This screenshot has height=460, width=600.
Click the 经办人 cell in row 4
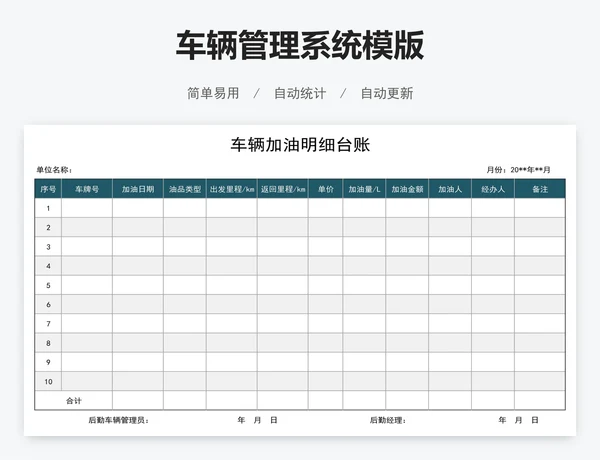click(493, 266)
